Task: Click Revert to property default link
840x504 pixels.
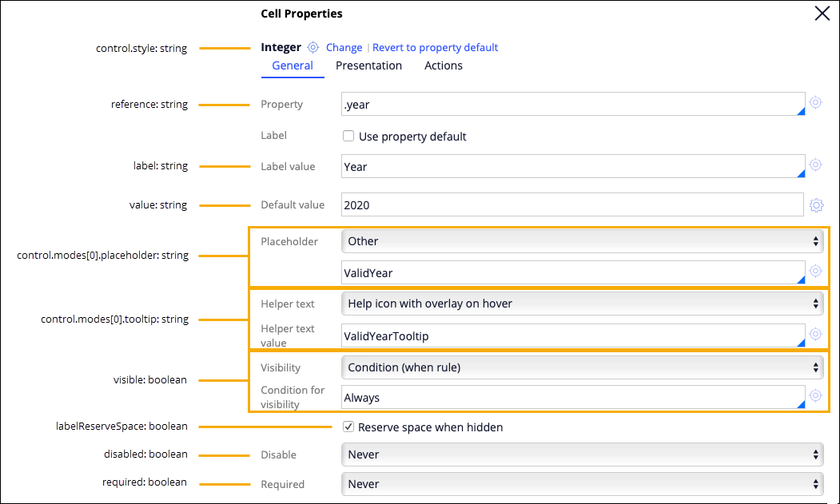Action: coord(435,48)
